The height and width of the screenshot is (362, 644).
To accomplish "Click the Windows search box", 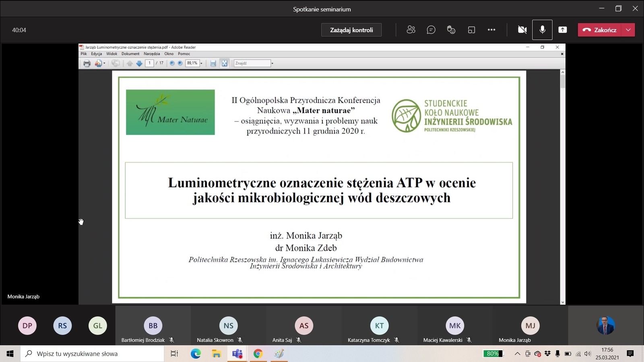I will coord(93,354).
